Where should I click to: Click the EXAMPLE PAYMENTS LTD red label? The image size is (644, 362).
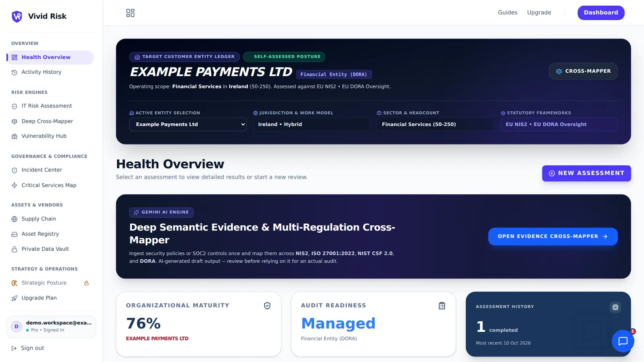coord(157,339)
